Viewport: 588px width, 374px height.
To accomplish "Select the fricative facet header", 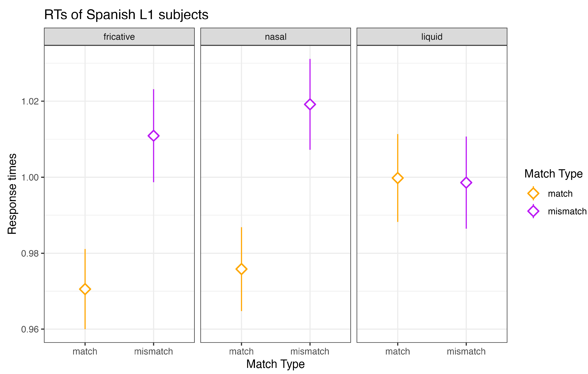I will click(x=119, y=37).
